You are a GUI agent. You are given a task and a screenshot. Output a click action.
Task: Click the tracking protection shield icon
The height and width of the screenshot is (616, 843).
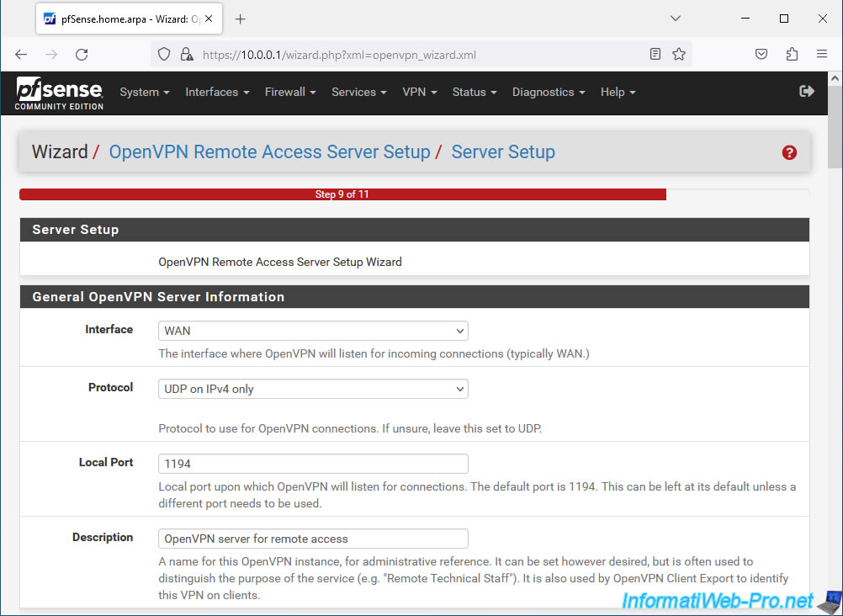[164, 55]
